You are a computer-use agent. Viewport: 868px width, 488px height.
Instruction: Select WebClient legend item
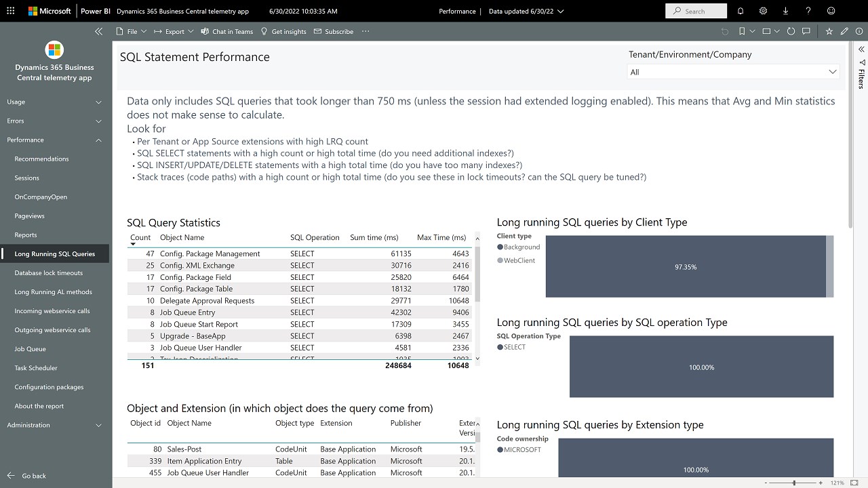point(516,260)
